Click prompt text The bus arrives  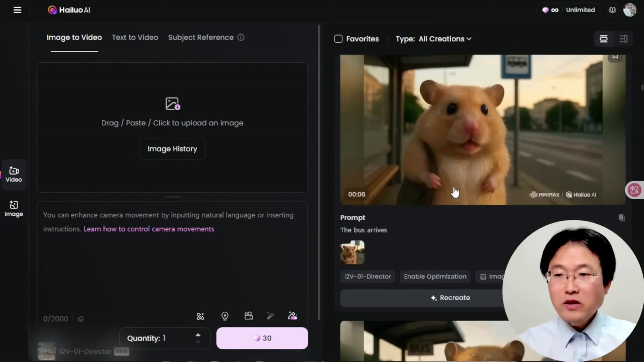coord(364,230)
